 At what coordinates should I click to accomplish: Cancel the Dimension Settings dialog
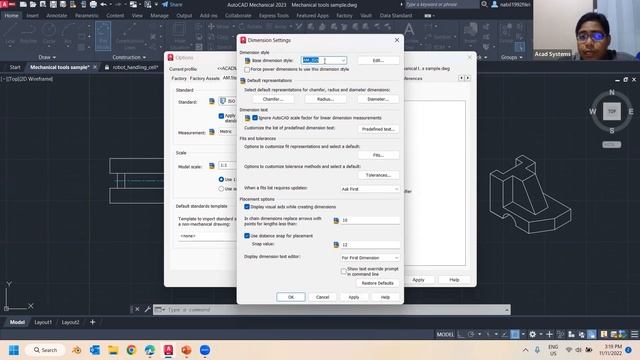coord(322,297)
